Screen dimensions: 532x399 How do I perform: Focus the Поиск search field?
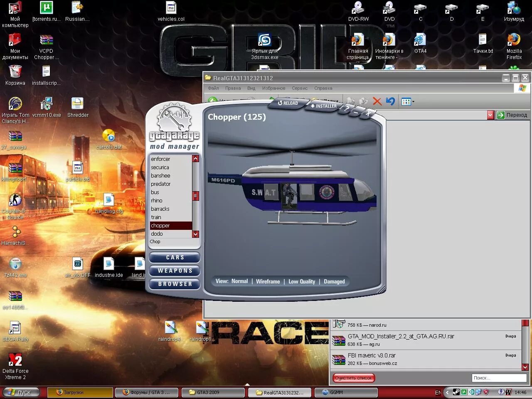pyautogui.click(x=499, y=378)
